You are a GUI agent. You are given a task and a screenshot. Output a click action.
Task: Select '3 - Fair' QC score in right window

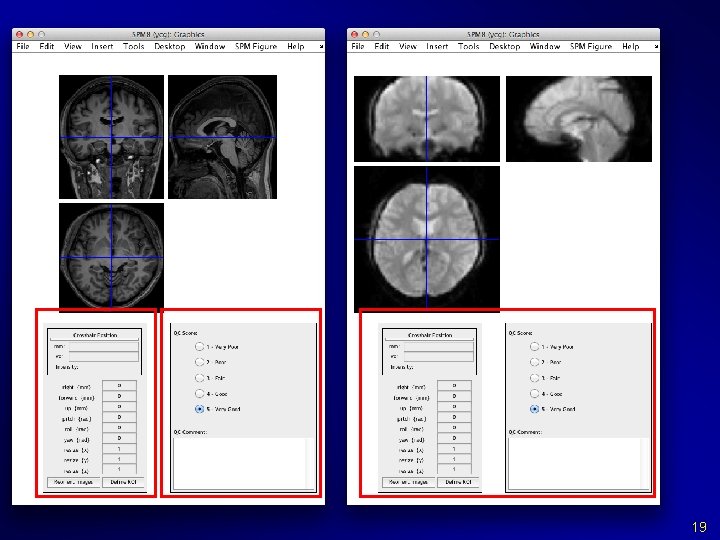(x=534, y=378)
